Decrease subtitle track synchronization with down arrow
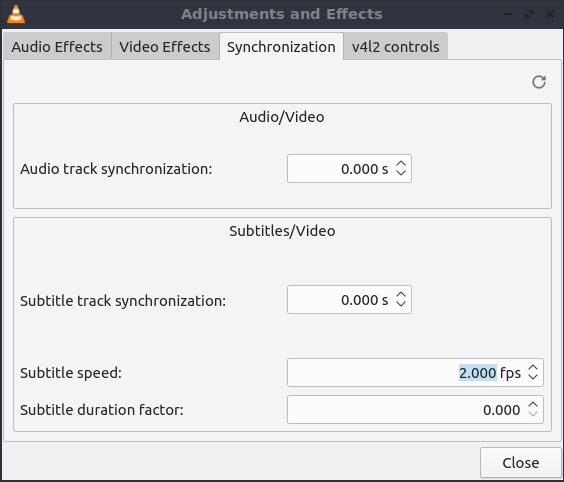This screenshot has width=564, height=482. (x=401, y=304)
